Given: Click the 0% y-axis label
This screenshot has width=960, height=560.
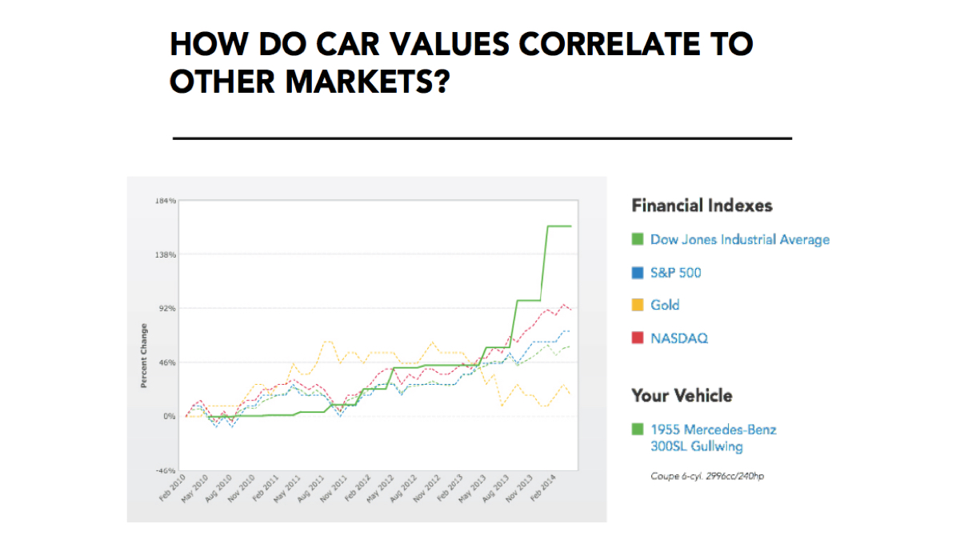Looking at the screenshot, I should (x=170, y=417).
